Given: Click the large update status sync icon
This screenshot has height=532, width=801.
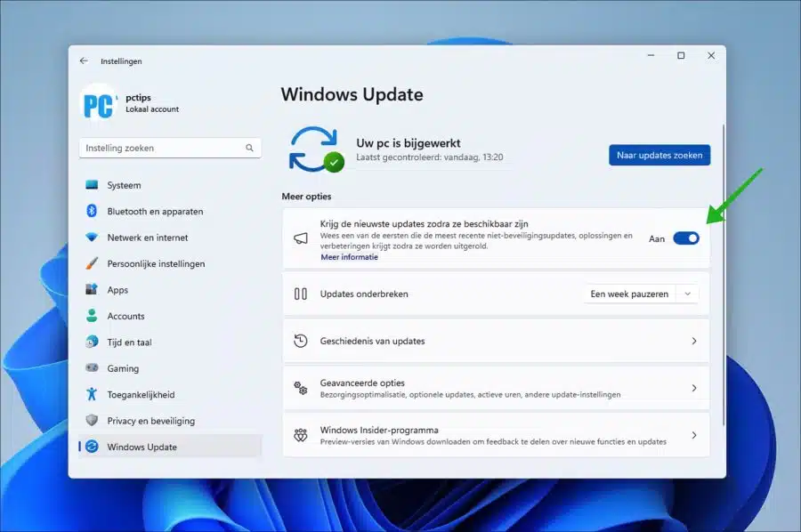Looking at the screenshot, I should [316, 149].
